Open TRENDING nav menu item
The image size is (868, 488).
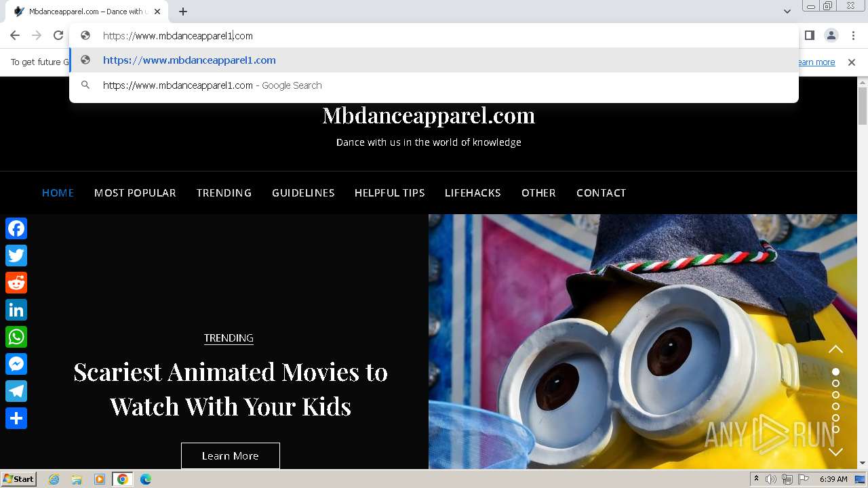click(x=224, y=193)
